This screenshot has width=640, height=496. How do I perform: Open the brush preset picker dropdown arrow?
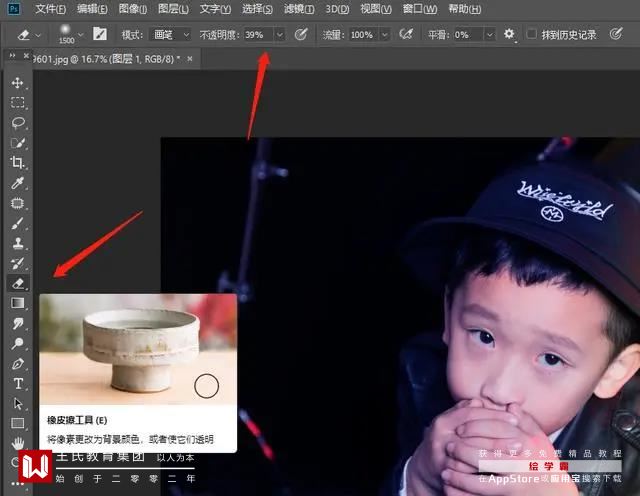[x=81, y=35]
